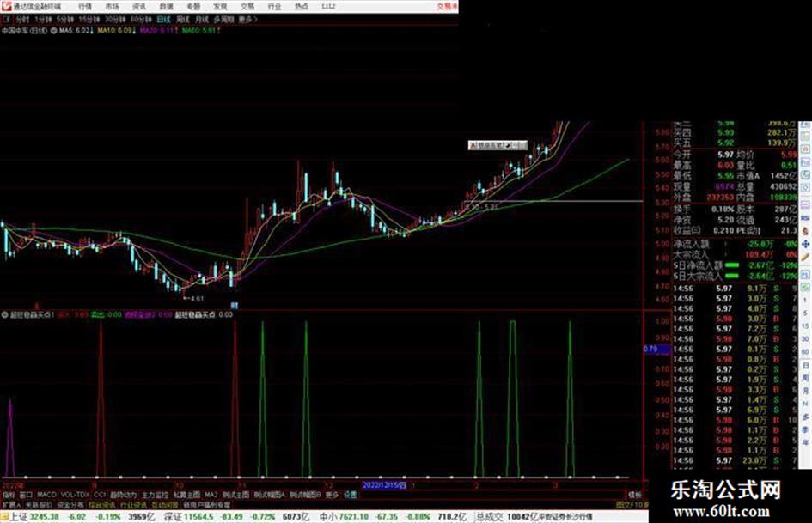The width and height of the screenshot is (812, 523).
Task: Click the blue four-way arrows icon
Action: tap(806, 244)
